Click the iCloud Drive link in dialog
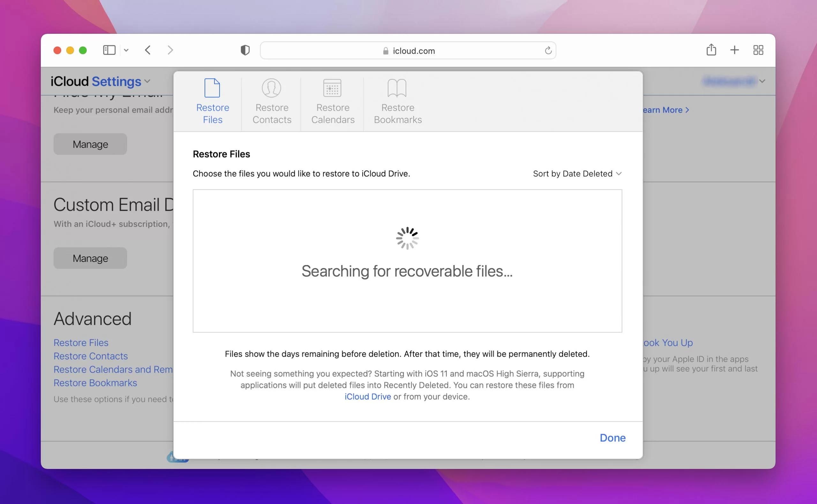 point(367,396)
